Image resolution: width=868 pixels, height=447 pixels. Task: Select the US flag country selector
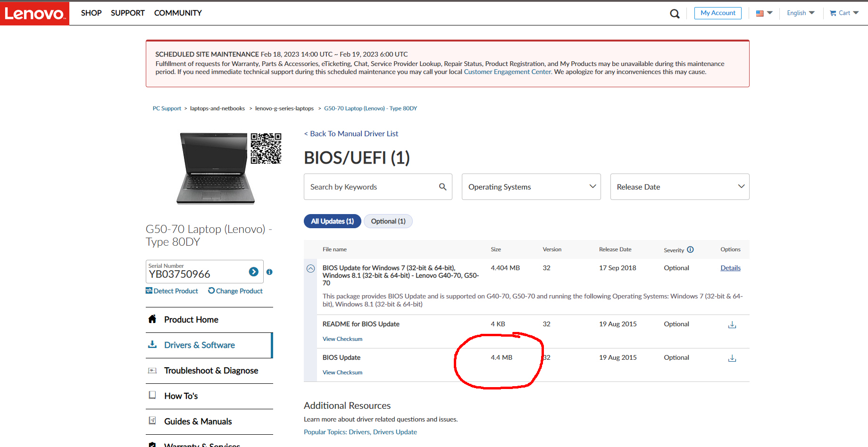(764, 13)
